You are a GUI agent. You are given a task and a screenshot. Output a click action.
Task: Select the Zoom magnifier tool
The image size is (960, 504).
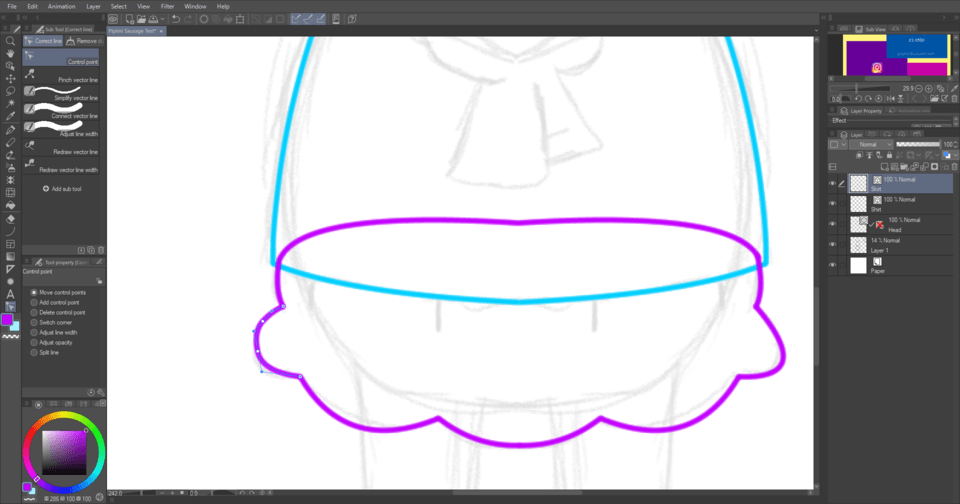tap(10, 41)
